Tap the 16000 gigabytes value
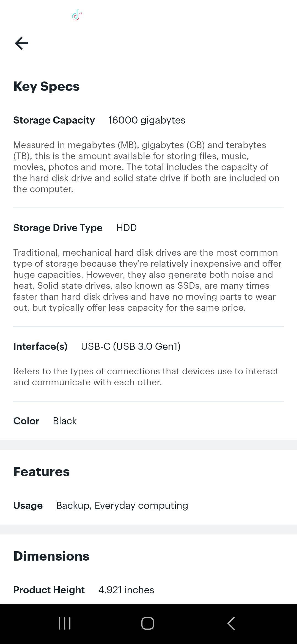This screenshot has height=644, width=297. (147, 120)
